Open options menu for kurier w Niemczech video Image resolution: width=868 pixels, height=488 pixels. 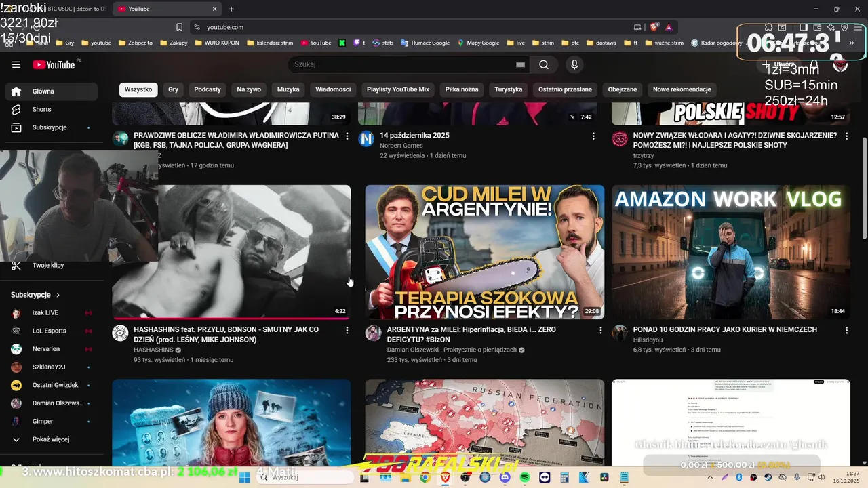[846, 331]
